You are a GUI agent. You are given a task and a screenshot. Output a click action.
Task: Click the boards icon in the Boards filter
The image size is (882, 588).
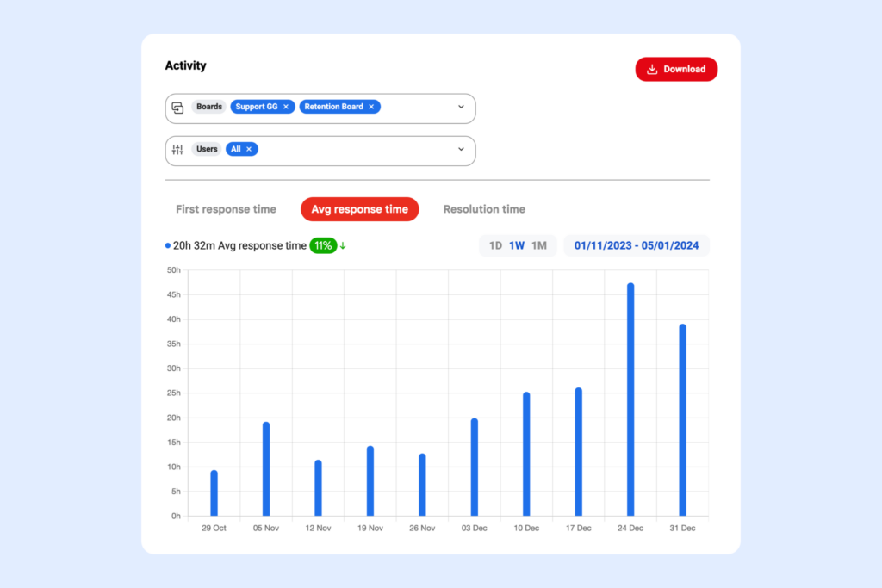point(177,108)
